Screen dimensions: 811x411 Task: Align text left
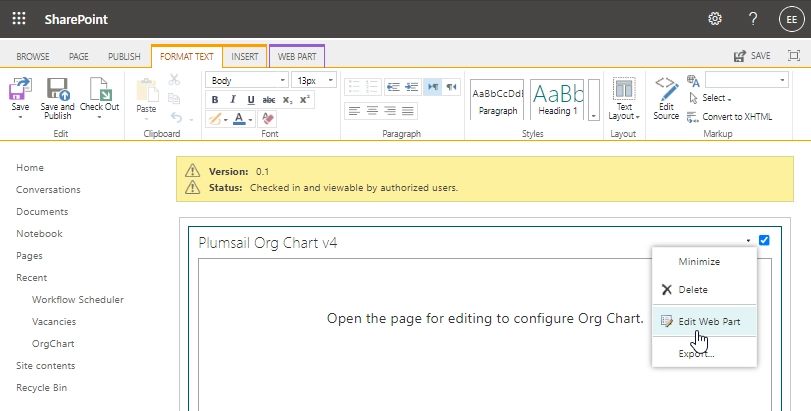[354, 111]
